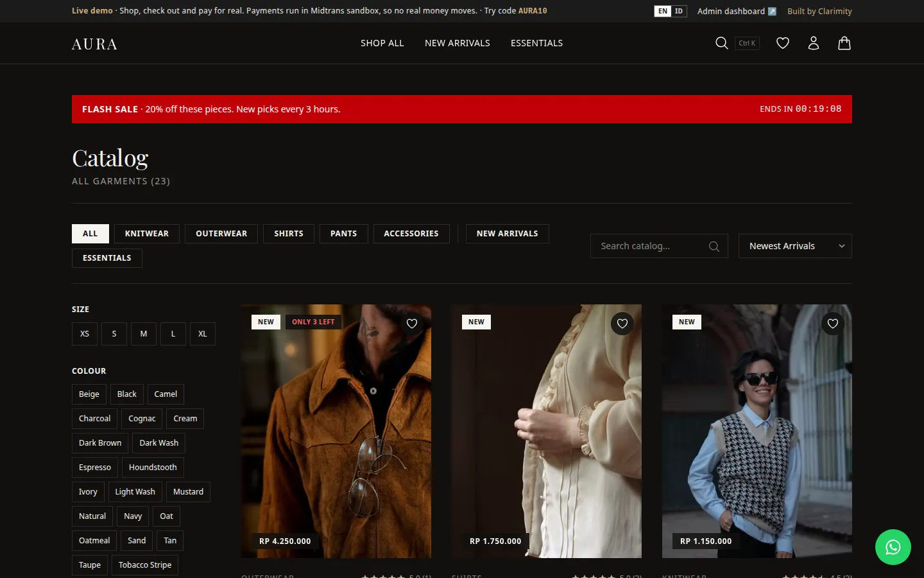Filter by Mustard colour
The width and height of the screenshot is (924, 578).
[188, 492]
